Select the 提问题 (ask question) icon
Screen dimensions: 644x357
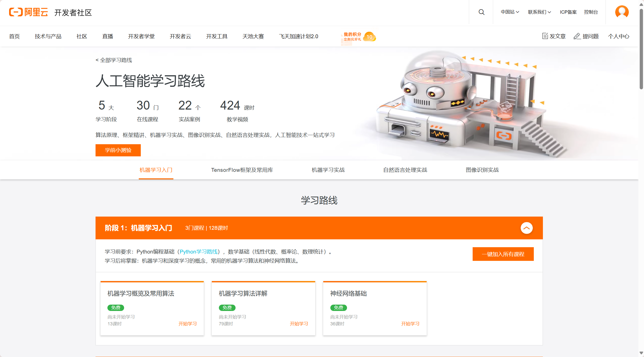[x=586, y=36]
